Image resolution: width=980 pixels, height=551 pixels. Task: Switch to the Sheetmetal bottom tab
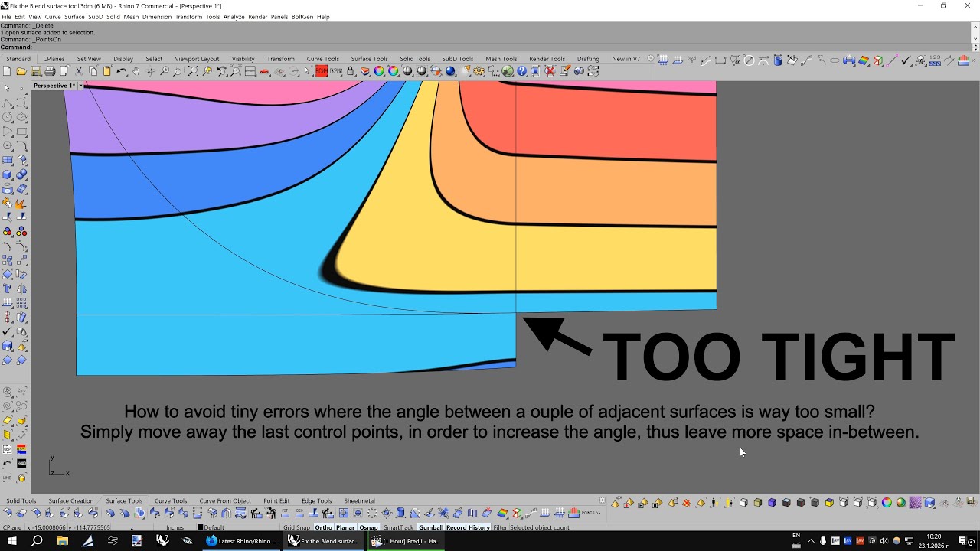(x=359, y=501)
